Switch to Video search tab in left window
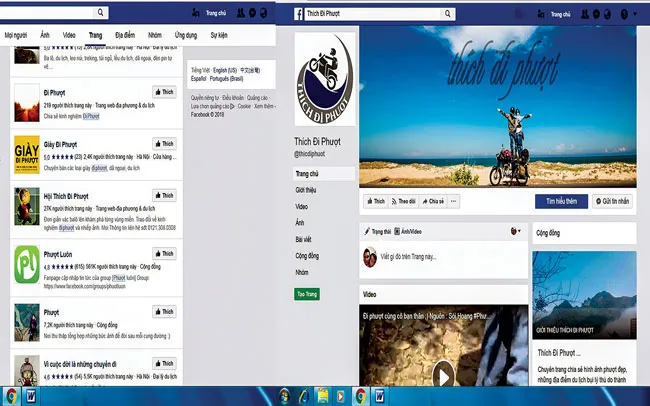 tap(69, 35)
